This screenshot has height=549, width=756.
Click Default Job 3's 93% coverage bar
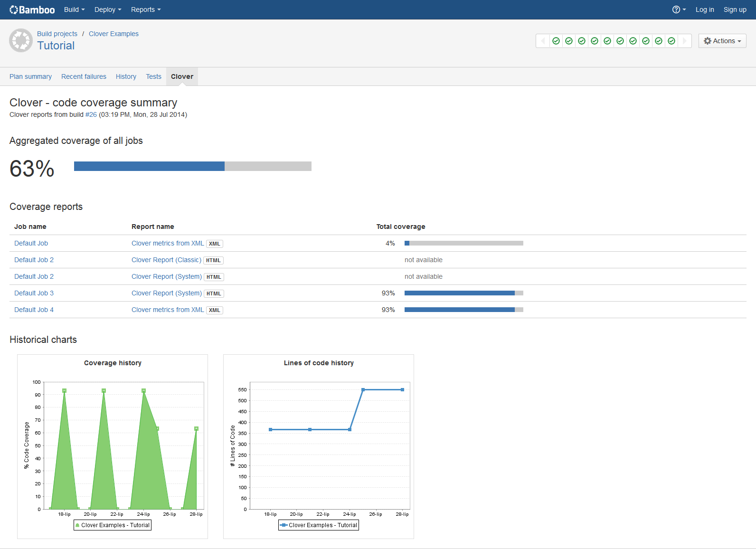click(464, 293)
